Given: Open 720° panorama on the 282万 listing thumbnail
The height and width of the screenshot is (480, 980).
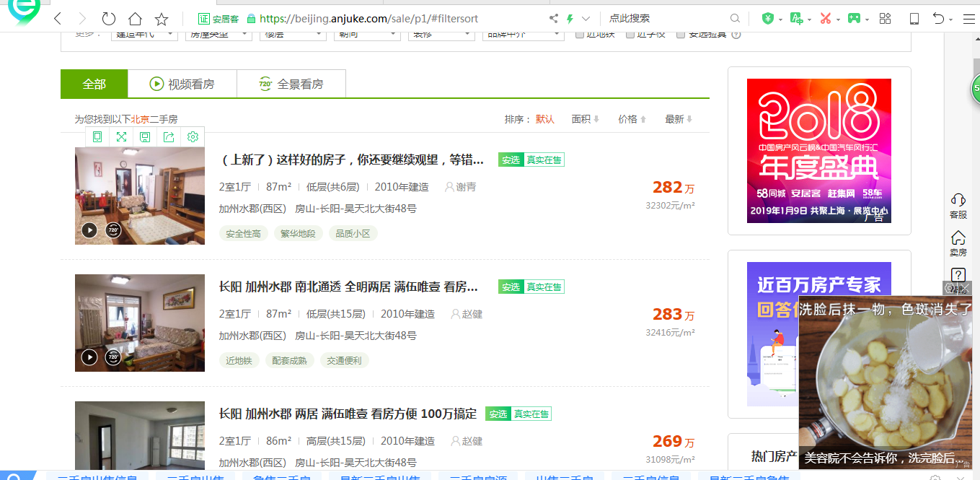Looking at the screenshot, I should tap(113, 230).
